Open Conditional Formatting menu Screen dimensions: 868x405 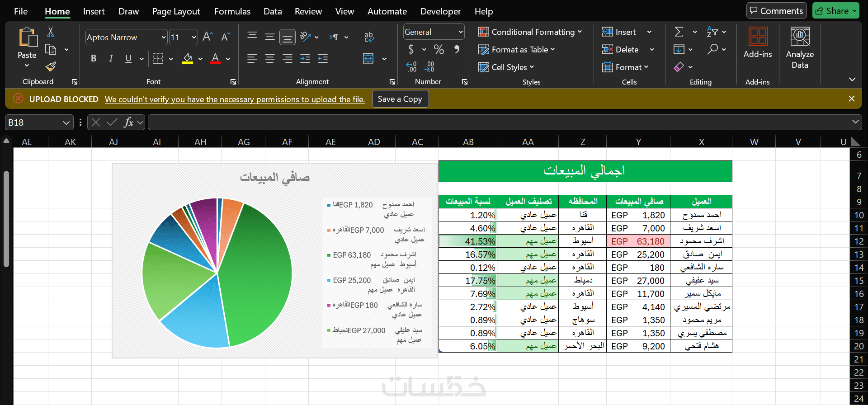tap(530, 32)
